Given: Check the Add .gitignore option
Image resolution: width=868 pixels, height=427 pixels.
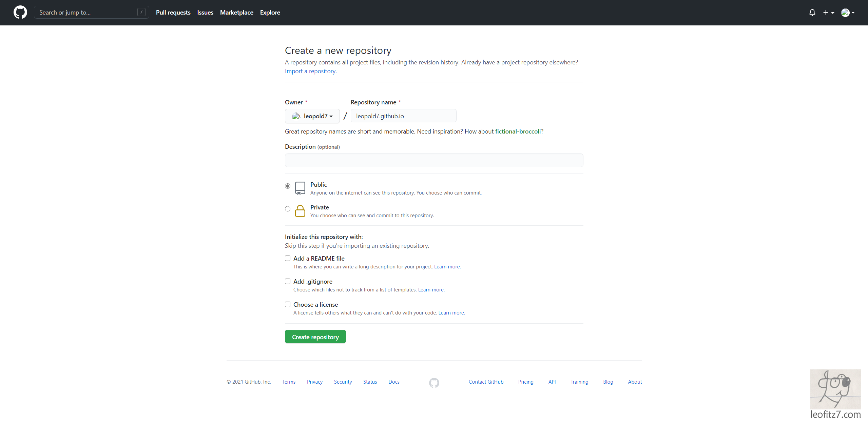Looking at the screenshot, I should [287, 281].
